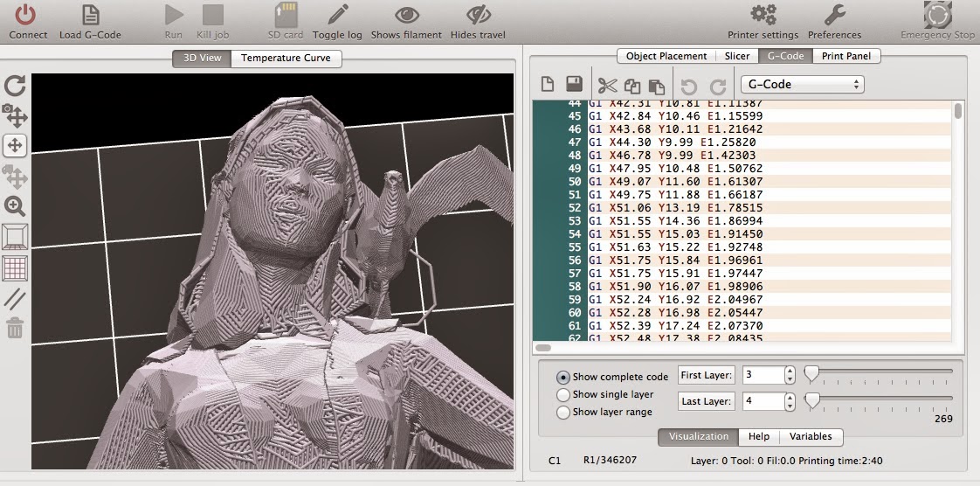Open the Load G-Code file dialog

pyautogui.click(x=91, y=14)
